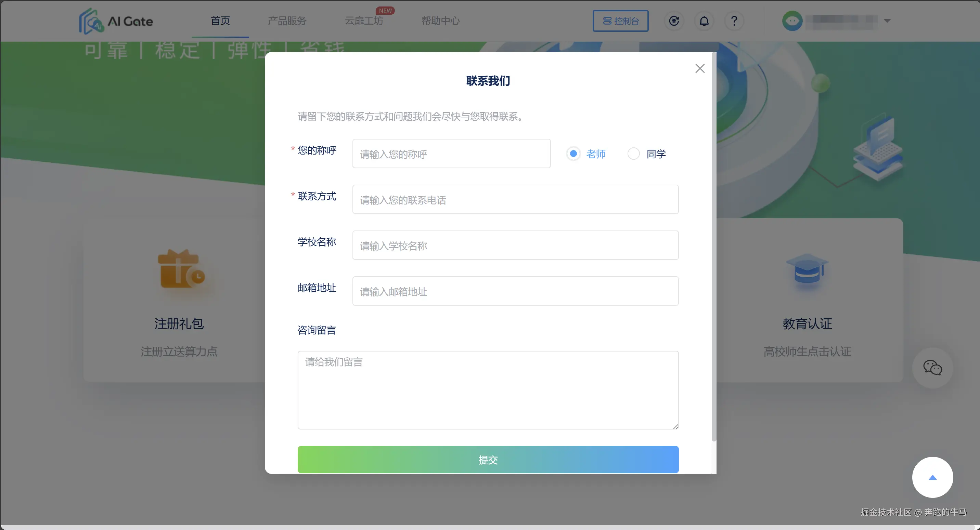The height and width of the screenshot is (530, 980).
Task: Switch to the 帮助中心 tab
Action: [x=440, y=21]
